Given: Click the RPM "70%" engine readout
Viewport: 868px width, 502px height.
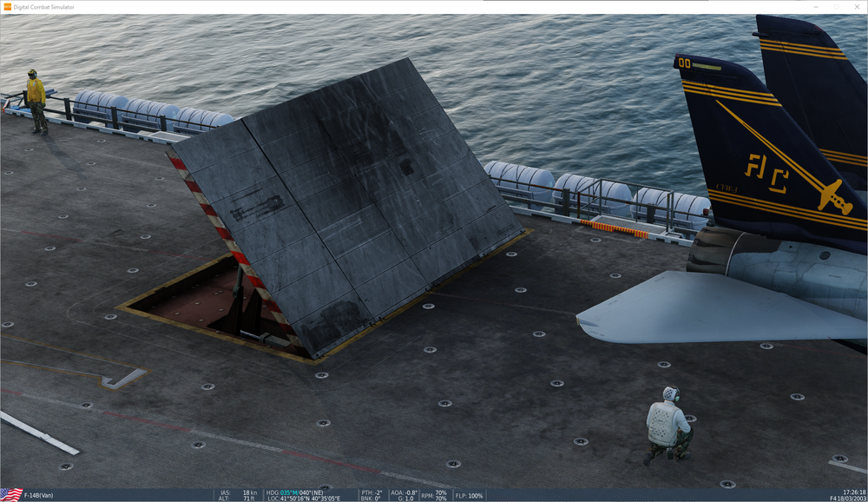Looking at the screenshot, I should pos(441,492).
